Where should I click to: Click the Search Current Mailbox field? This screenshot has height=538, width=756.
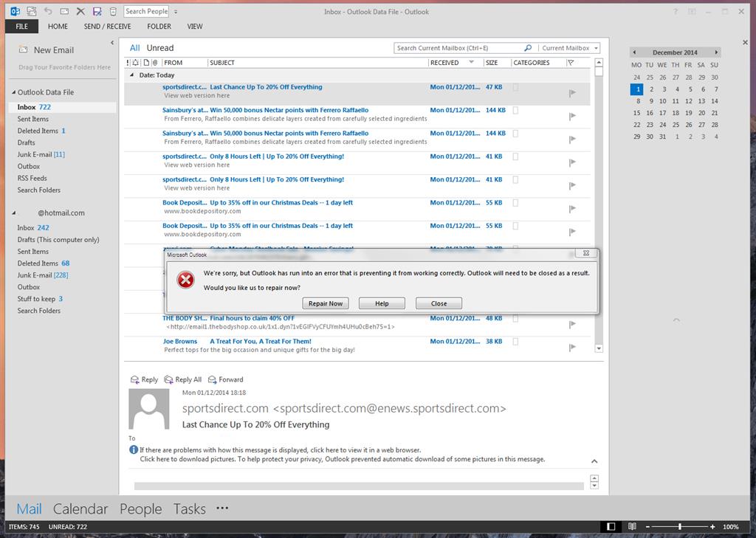(x=458, y=48)
